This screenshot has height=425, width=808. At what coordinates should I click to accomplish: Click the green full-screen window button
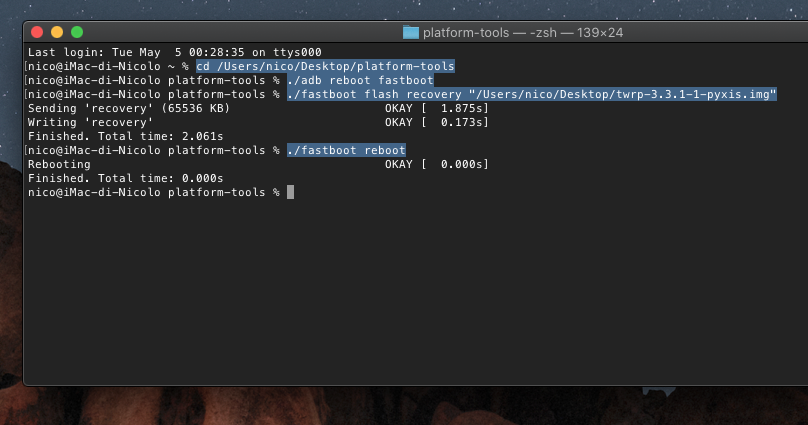77,32
